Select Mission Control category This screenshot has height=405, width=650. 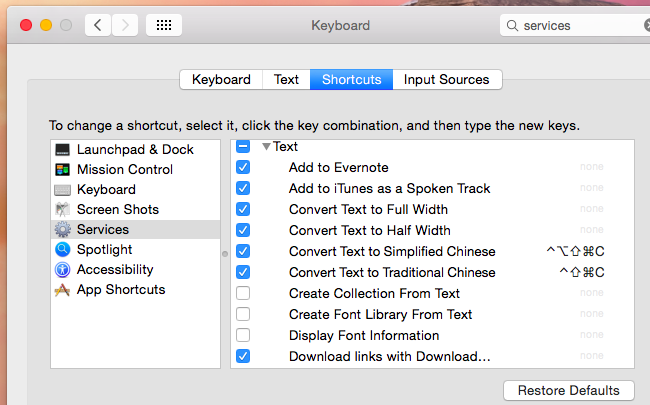click(136, 170)
